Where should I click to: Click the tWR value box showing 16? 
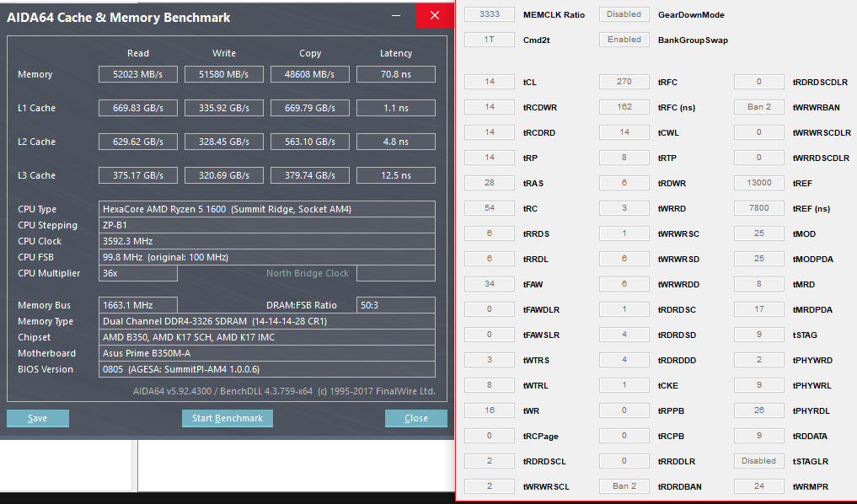[489, 410]
